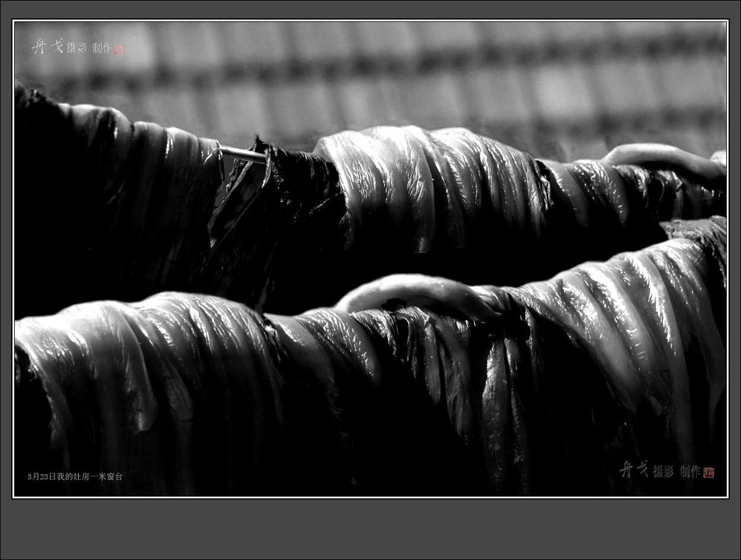Click the 摄影 text in top-left watermark

pyautogui.click(x=76, y=49)
